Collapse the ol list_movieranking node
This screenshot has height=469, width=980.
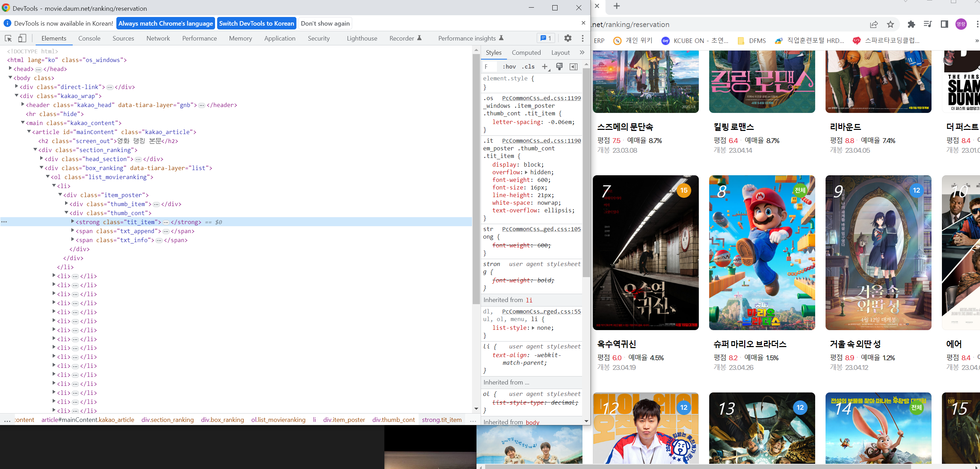pos(47,177)
